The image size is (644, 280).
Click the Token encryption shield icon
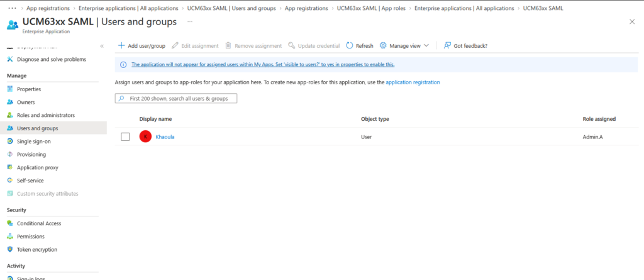[x=10, y=250]
